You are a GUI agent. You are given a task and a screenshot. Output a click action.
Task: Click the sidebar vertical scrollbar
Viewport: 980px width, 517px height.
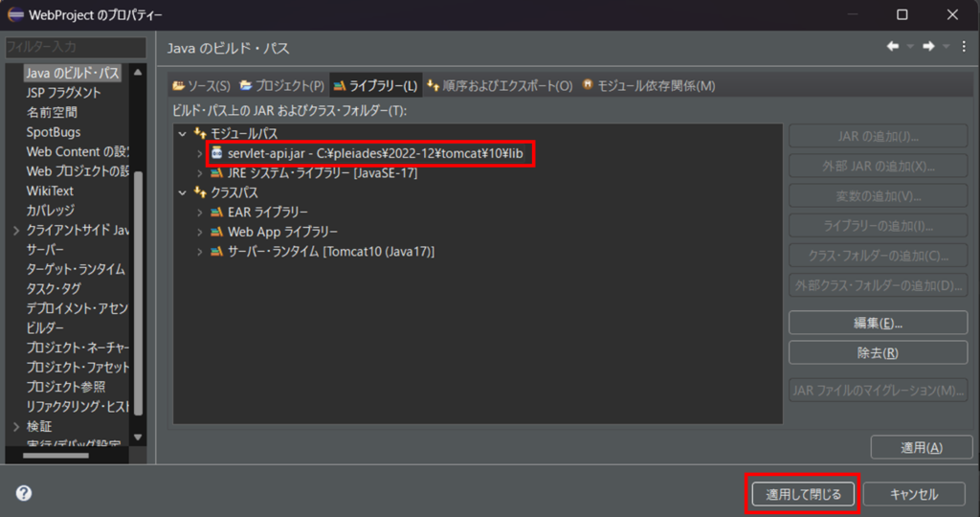[138, 287]
